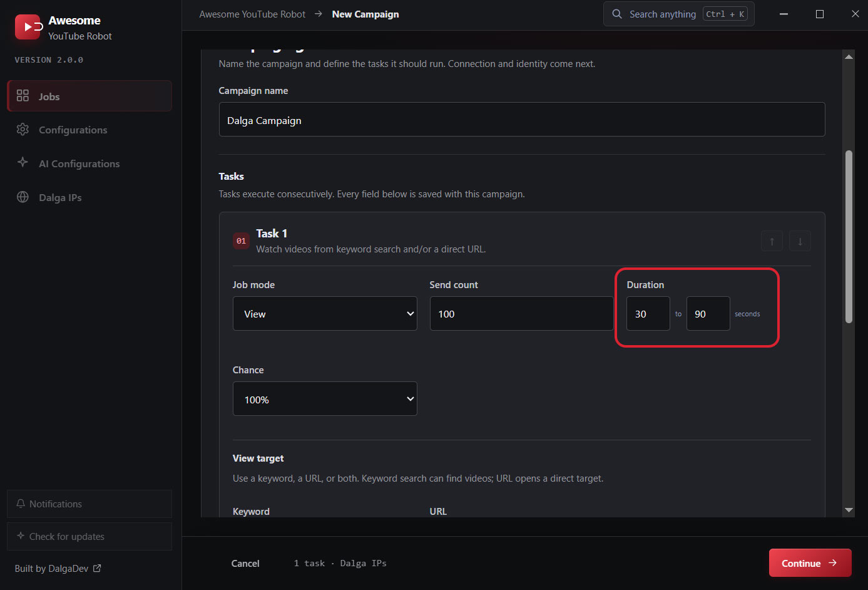This screenshot has width=868, height=590.
Task: Click the 01 task number badge
Action: [241, 241]
